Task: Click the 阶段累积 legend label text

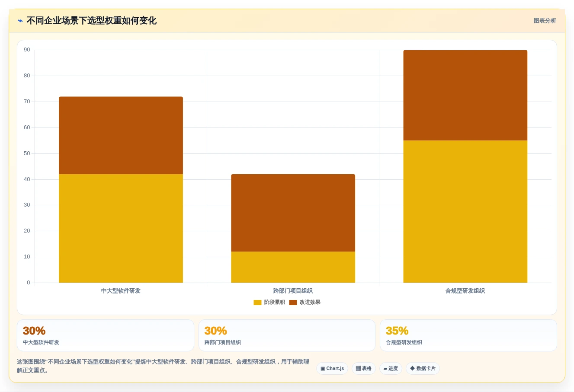Action: (x=275, y=303)
